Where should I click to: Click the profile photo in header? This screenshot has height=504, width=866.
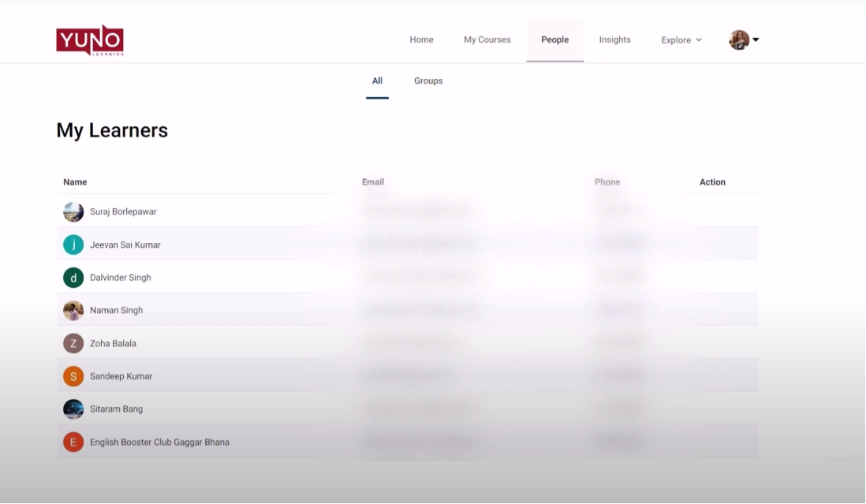739,40
